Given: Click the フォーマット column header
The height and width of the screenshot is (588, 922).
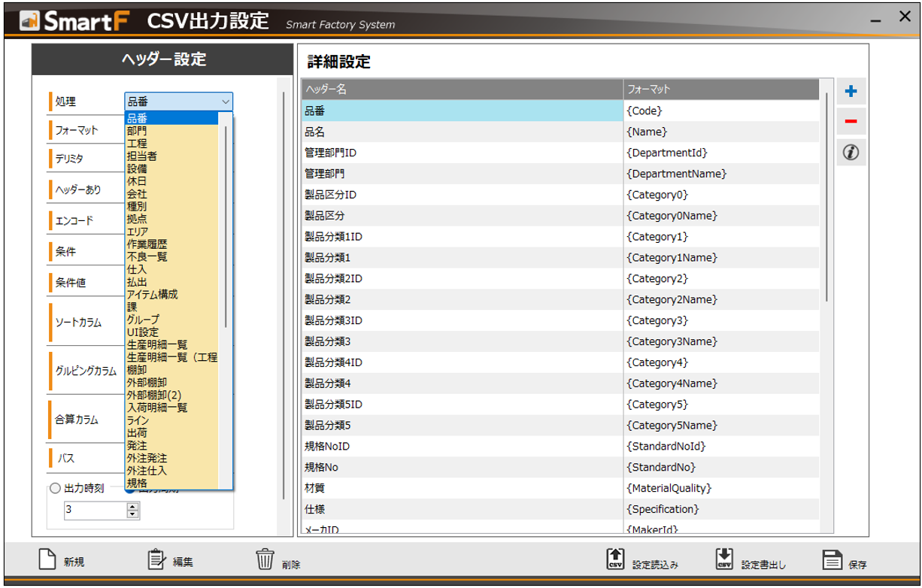Looking at the screenshot, I should (x=720, y=89).
